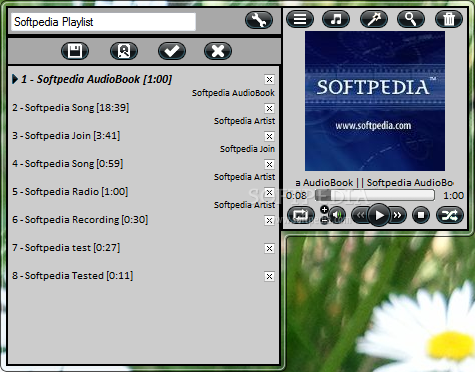This screenshot has height=372, width=475.
Task: Open search with the magnifier icon
Action: click(x=411, y=19)
